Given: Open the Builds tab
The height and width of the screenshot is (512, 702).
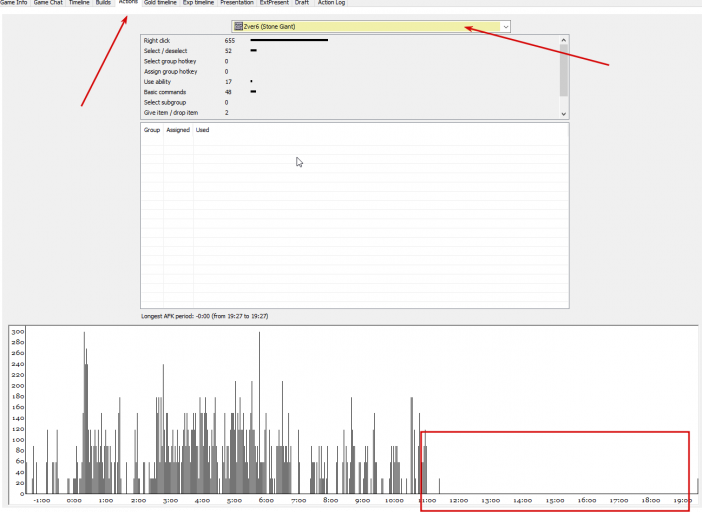Looking at the screenshot, I should pos(103,3).
